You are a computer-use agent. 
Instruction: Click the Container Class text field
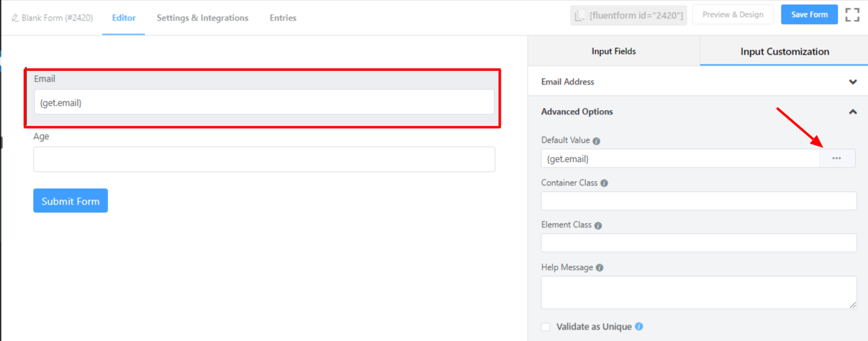tap(699, 201)
